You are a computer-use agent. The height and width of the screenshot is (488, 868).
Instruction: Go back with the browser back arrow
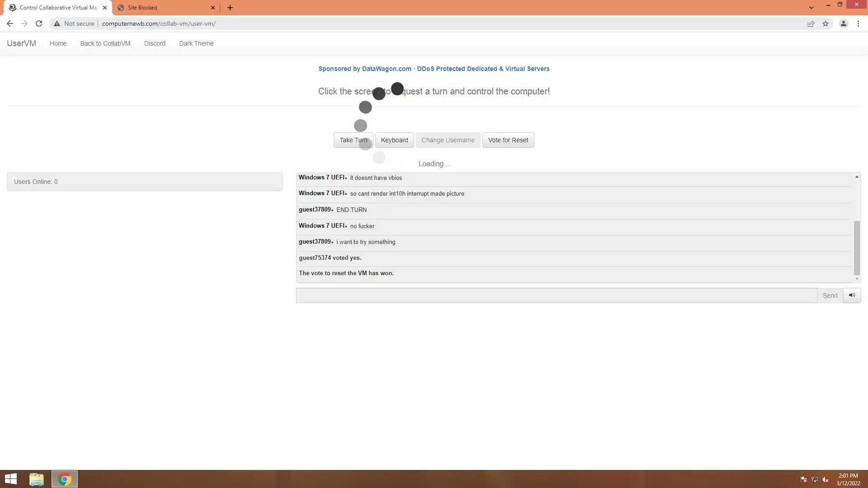pyautogui.click(x=10, y=23)
